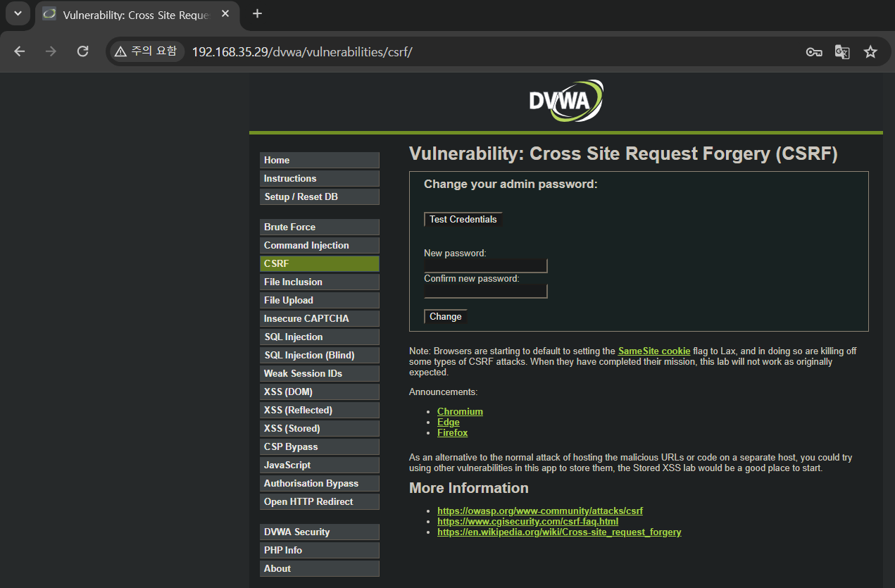Click the Confirm new password field
The height and width of the screenshot is (588, 895).
[x=486, y=292]
